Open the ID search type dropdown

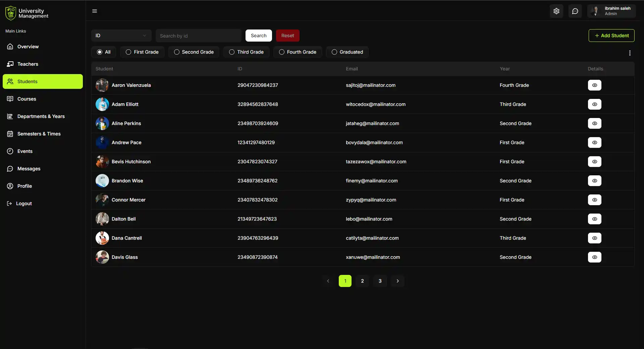coord(121,36)
